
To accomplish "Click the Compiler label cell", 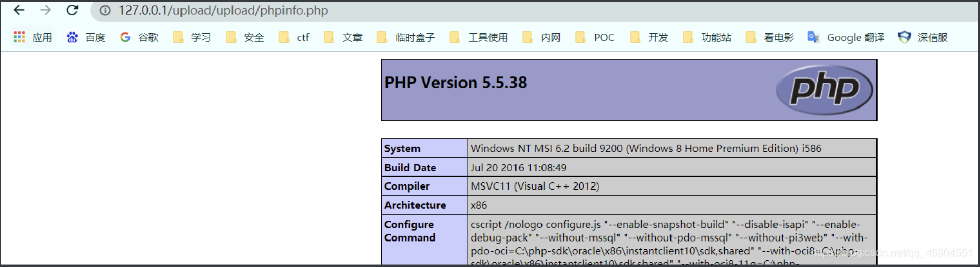I will pos(424,186).
